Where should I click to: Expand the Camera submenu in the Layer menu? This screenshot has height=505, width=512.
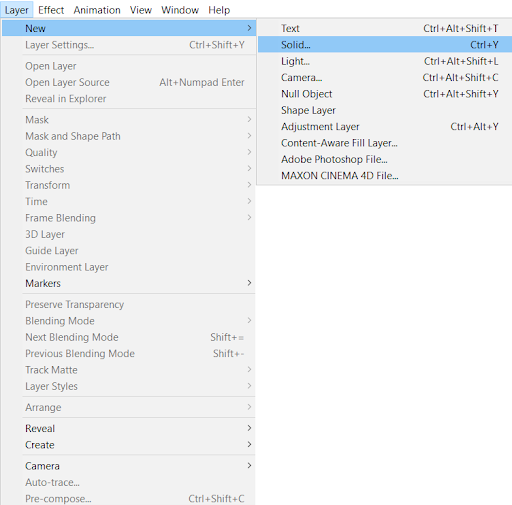click(x=129, y=466)
